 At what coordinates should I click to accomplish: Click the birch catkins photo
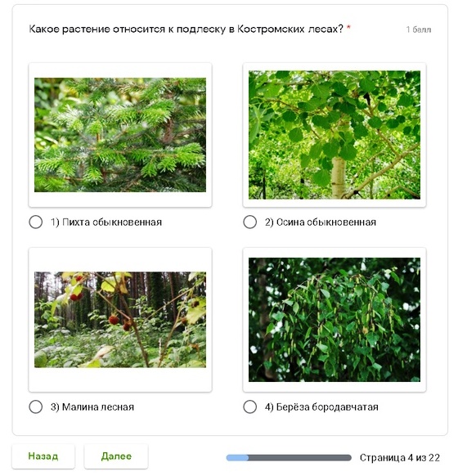click(x=335, y=319)
